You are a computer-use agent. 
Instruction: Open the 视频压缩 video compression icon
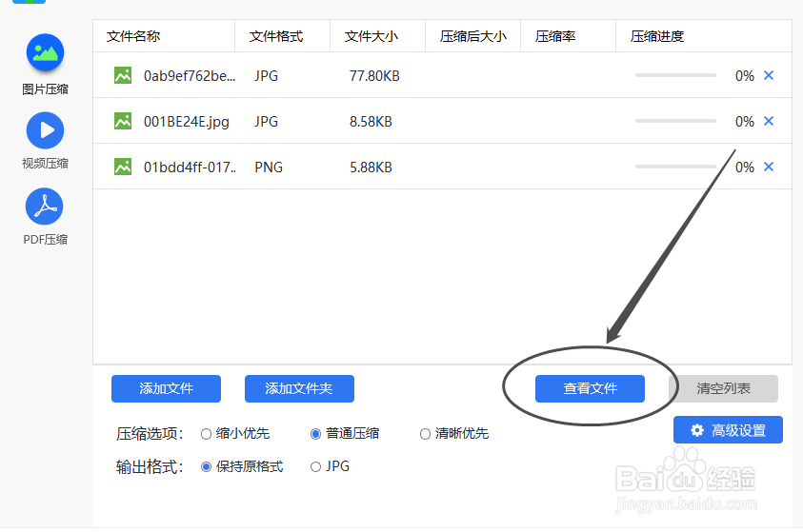[x=45, y=130]
